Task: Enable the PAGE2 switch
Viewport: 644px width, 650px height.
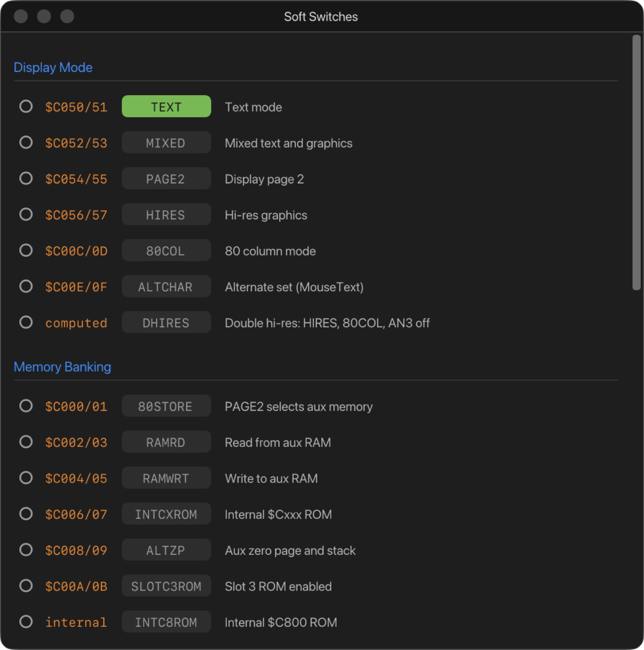Action: pos(166,178)
